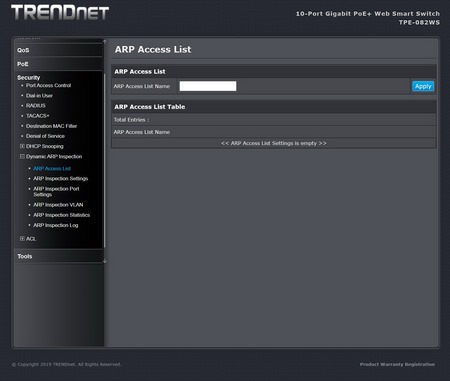Open Destination MAC Filter page
The width and height of the screenshot is (450, 381).
pos(51,126)
